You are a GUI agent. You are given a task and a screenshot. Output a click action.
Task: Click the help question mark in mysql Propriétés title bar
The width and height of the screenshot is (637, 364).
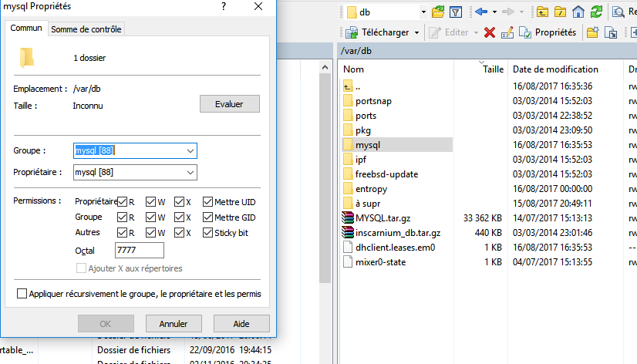[x=224, y=6]
